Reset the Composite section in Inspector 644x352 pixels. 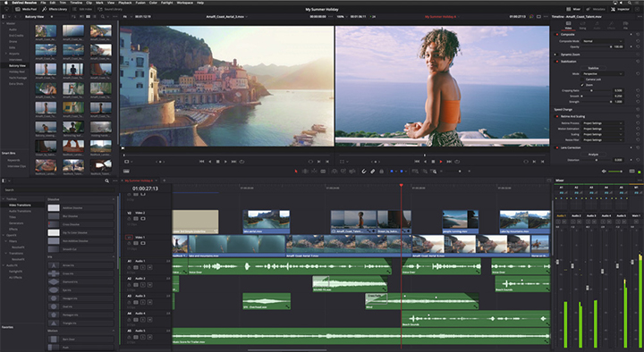(638, 35)
